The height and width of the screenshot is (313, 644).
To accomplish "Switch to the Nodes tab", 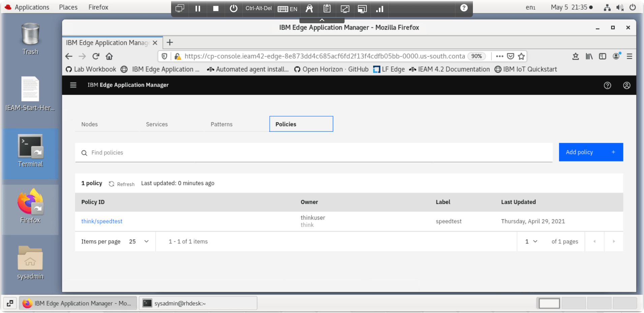I will [90, 124].
